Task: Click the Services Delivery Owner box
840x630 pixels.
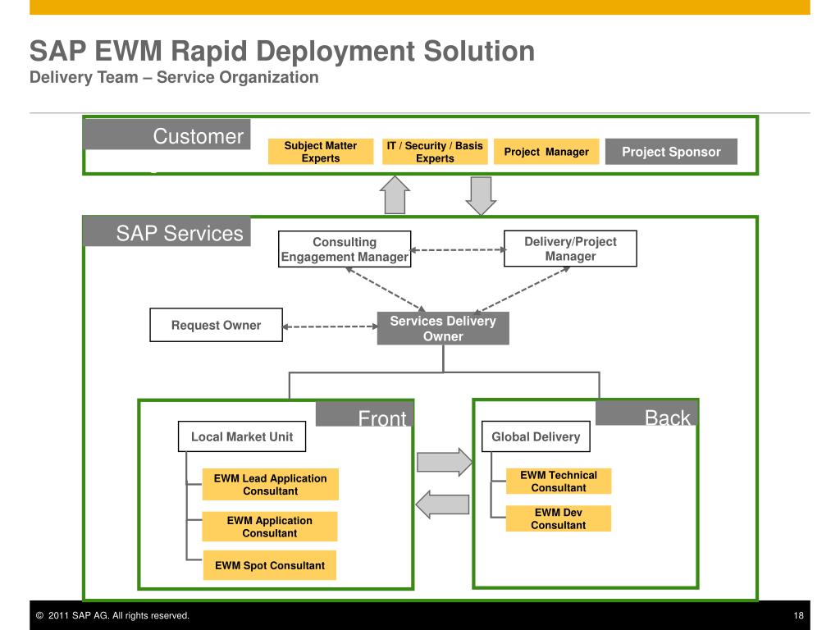Action: [x=443, y=328]
